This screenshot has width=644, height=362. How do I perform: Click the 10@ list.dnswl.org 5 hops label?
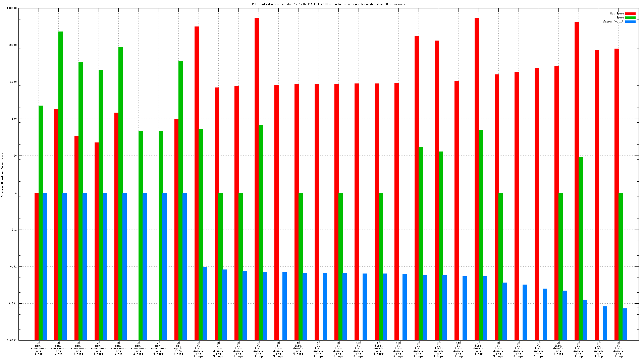point(298,348)
